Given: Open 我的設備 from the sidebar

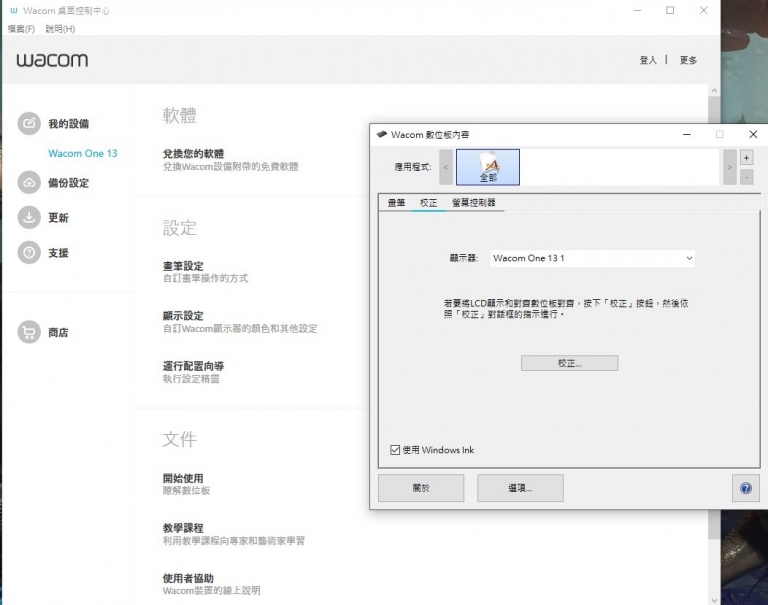Looking at the screenshot, I should coord(68,123).
